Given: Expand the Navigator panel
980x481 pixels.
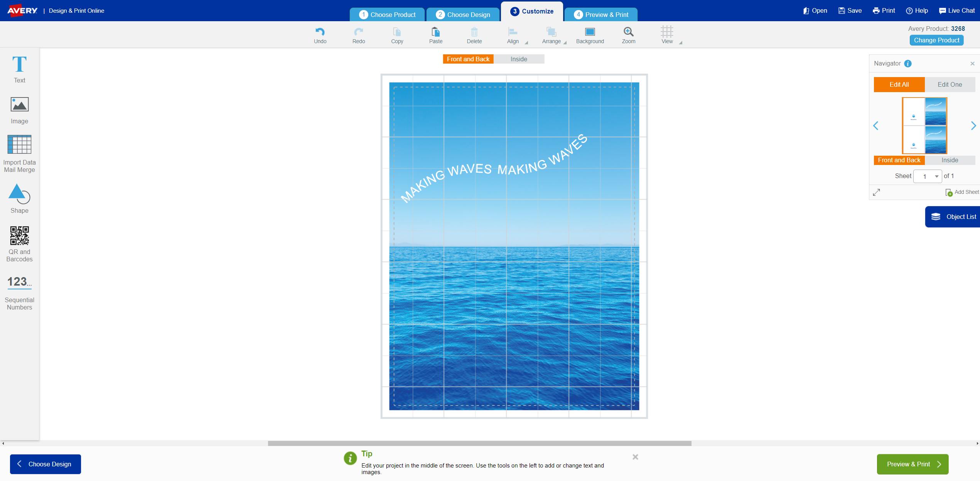Looking at the screenshot, I should click(877, 192).
